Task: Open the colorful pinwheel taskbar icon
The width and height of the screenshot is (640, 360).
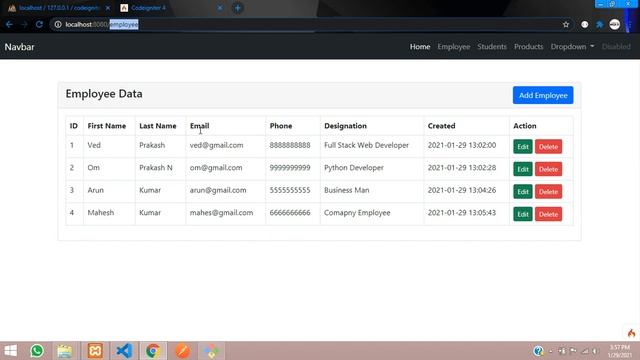Action: [211, 351]
